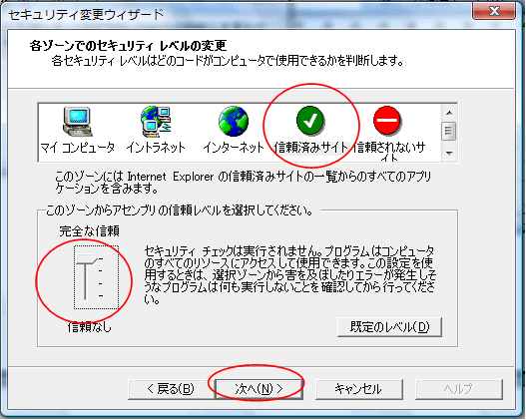
Task: Select the イントラネット zone icon
Action: pyautogui.click(x=156, y=122)
